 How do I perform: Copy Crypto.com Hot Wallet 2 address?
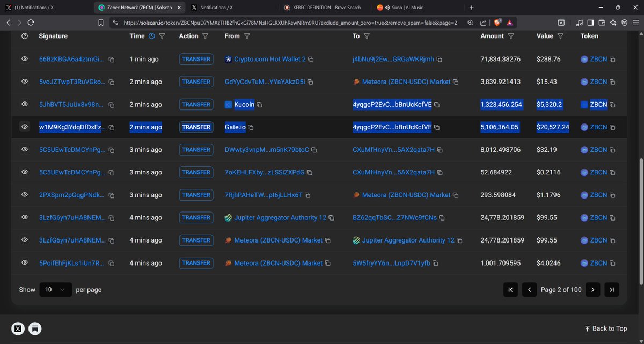click(x=311, y=60)
